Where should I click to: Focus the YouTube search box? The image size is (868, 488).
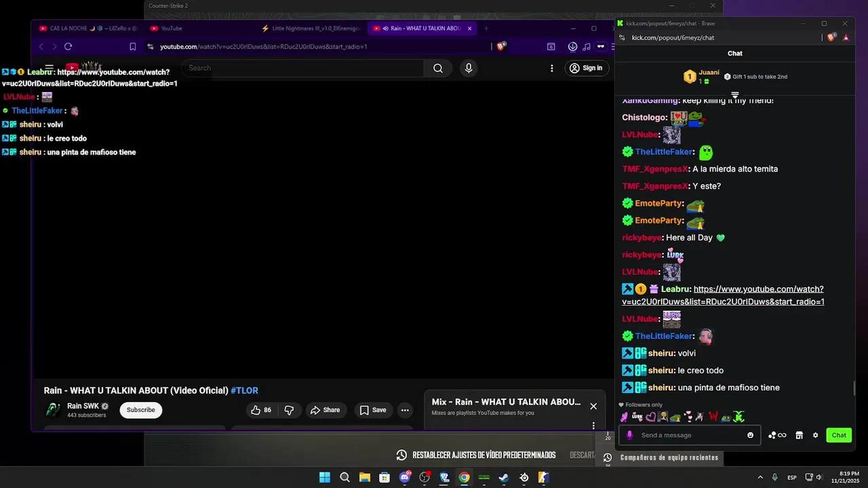(302, 68)
